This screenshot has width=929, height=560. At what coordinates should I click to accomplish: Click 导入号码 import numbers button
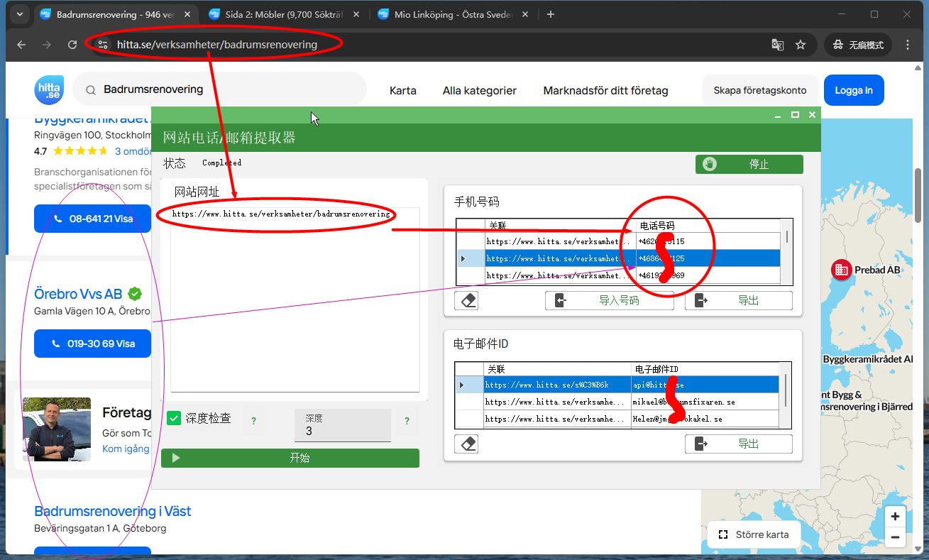coord(610,301)
